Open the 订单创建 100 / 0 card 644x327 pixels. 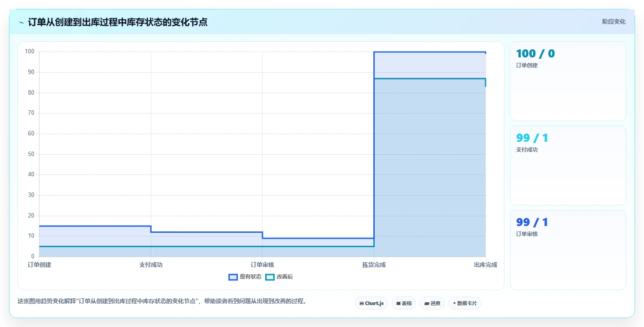tap(568, 81)
